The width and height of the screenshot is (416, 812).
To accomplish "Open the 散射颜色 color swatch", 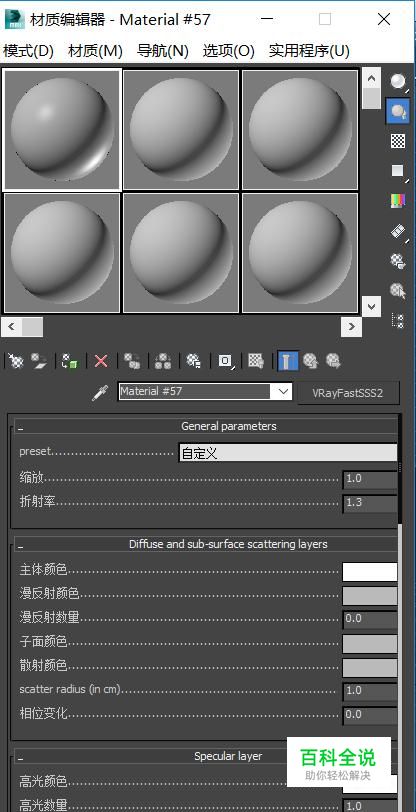I will point(370,668).
